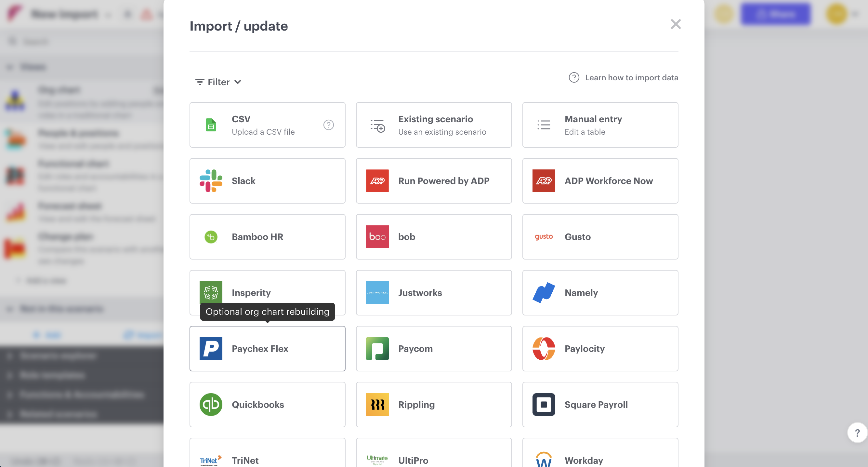Click the Rippling integration icon

tap(377, 405)
